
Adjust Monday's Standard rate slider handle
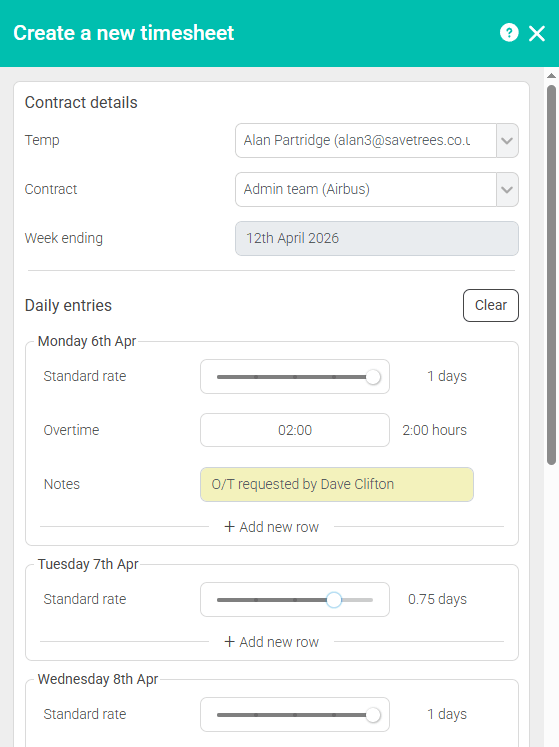(373, 377)
